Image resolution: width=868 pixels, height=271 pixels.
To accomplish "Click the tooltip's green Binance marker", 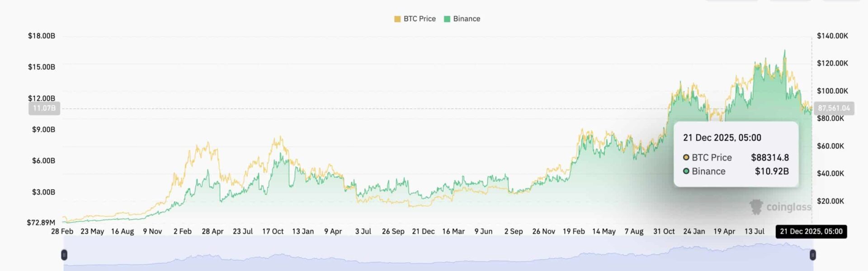I will tap(686, 171).
